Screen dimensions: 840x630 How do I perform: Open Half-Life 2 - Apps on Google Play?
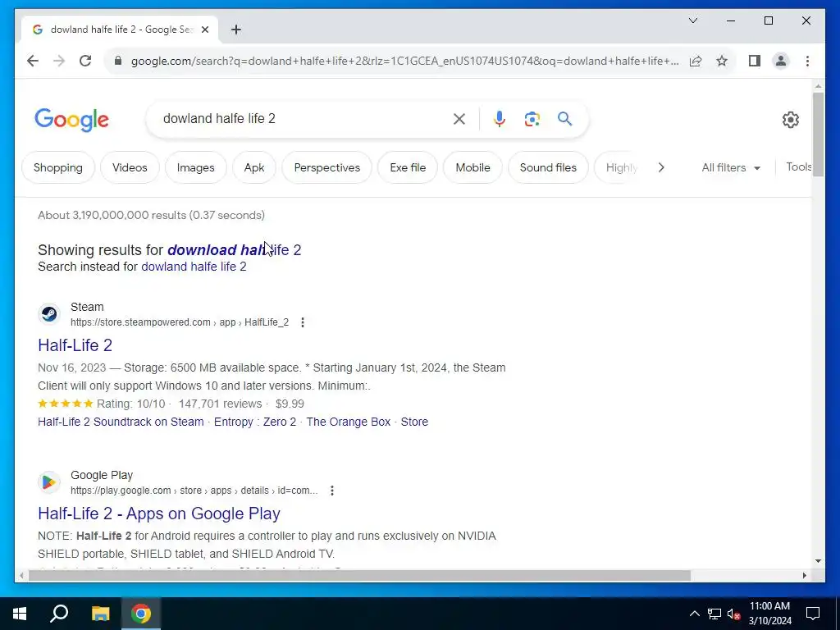(x=159, y=514)
